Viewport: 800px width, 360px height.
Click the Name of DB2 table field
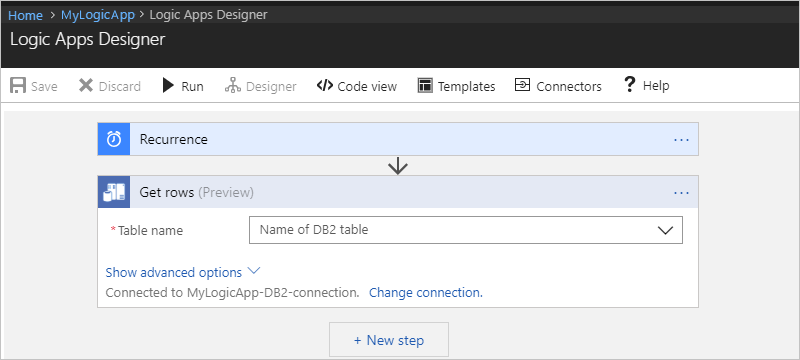(465, 230)
